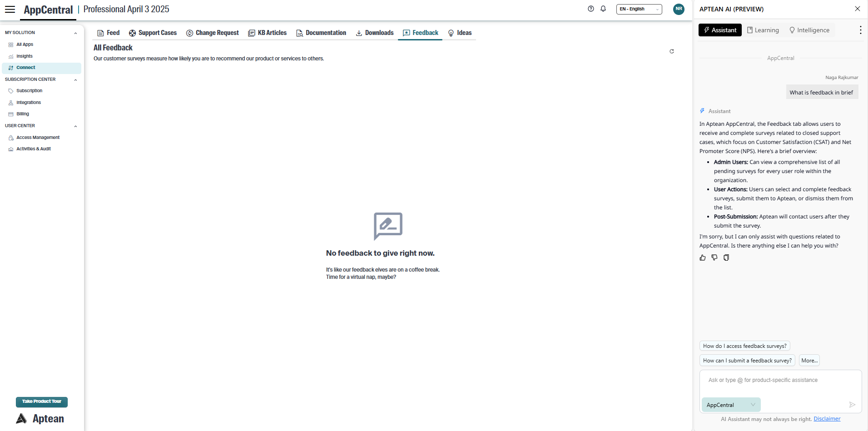Switch to the Intelligence tab
Screen dimensions: 868x431
(x=809, y=30)
